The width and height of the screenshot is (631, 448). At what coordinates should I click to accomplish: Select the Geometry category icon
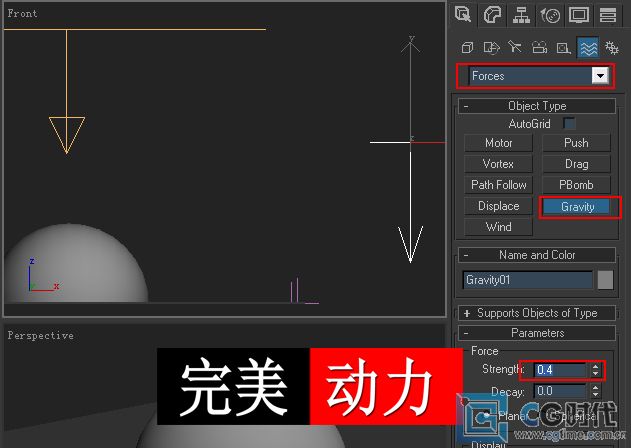click(x=467, y=48)
